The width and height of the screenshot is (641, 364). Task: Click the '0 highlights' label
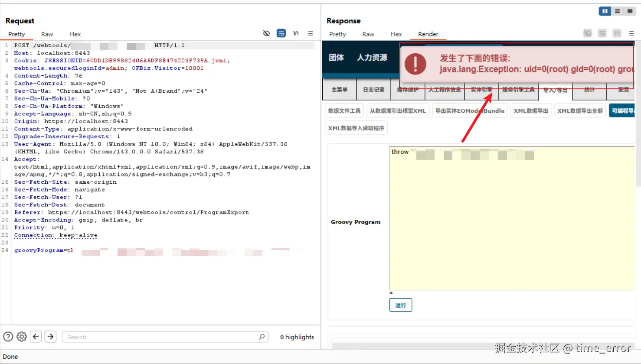pos(297,337)
